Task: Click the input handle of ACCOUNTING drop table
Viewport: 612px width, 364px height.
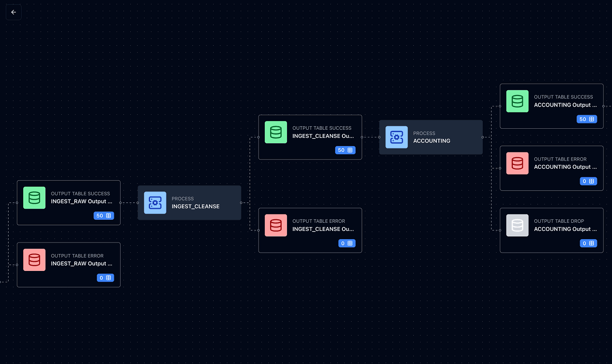Action: point(500,230)
